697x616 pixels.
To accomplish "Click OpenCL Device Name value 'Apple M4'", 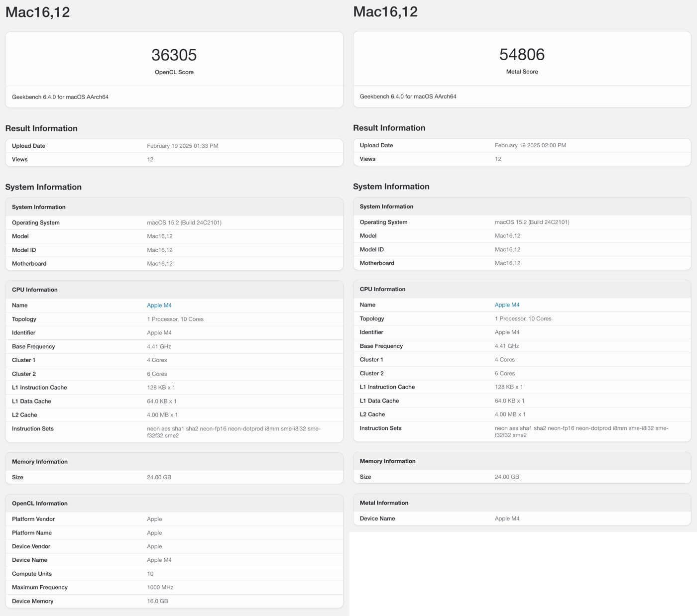I will pos(159,560).
